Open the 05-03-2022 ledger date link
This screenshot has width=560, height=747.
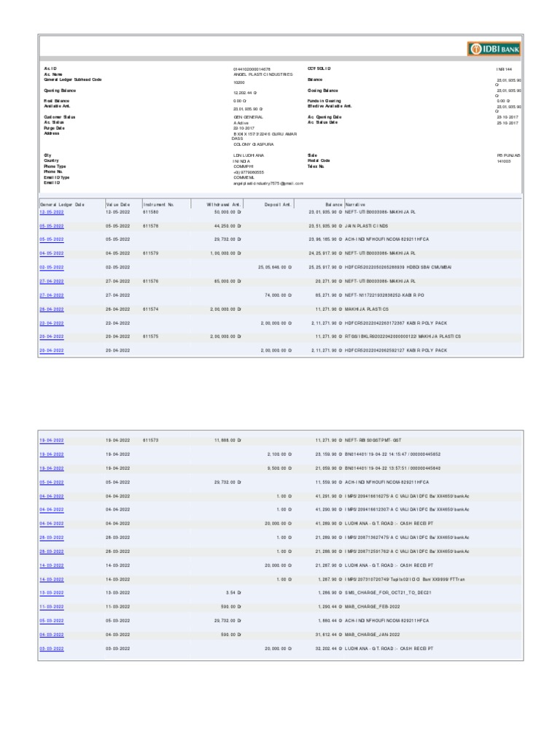(52, 621)
